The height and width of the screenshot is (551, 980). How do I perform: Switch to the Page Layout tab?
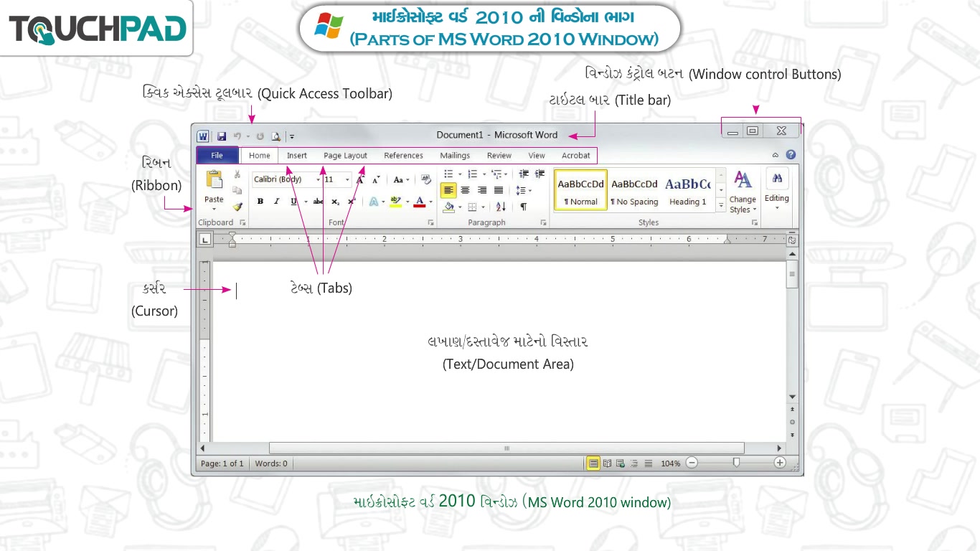[x=345, y=155]
